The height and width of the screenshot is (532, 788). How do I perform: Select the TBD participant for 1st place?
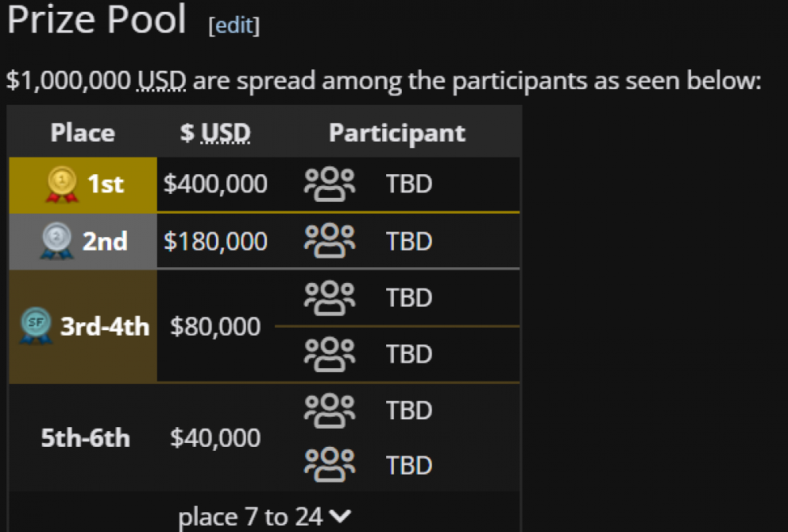coord(409,184)
